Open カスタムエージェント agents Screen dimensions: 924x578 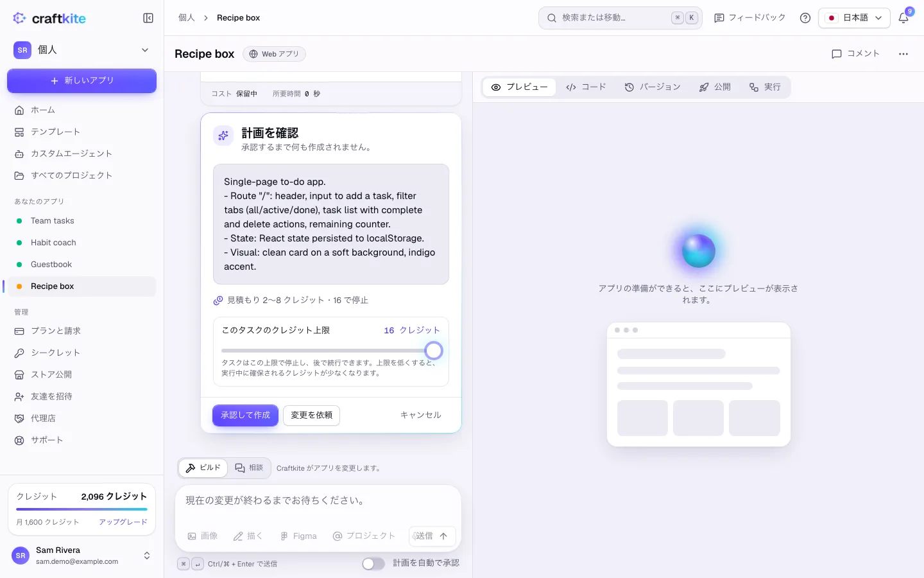(x=81, y=153)
